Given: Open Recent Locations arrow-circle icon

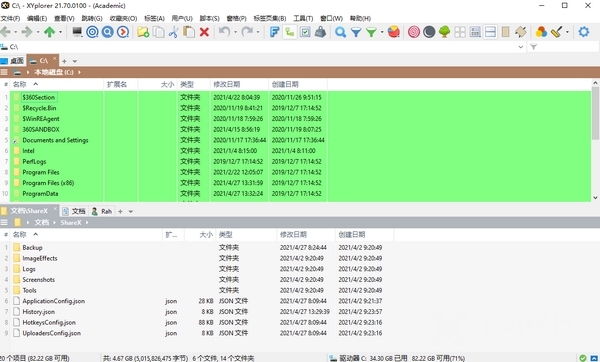Looking at the screenshot, I should tap(123, 32).
